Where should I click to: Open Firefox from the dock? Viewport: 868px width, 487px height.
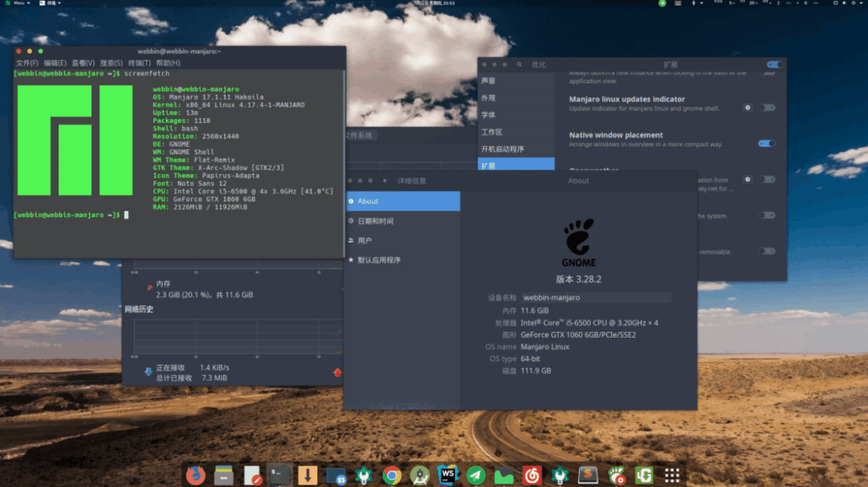pos(195,475)
